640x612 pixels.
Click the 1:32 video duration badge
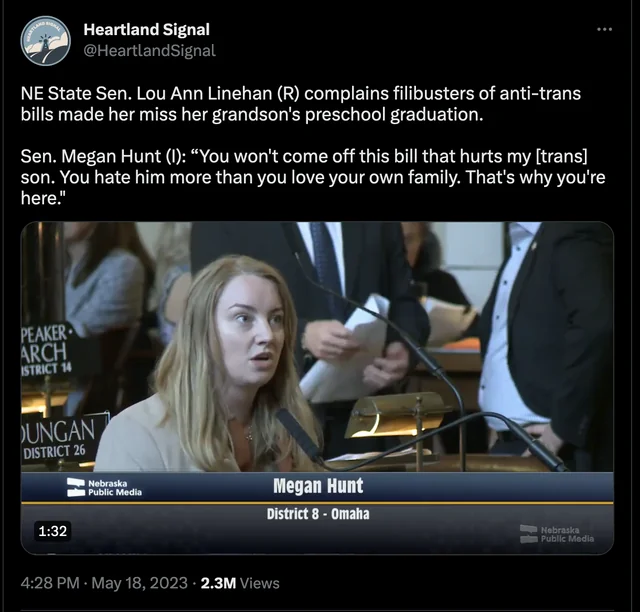coord(52,531)
